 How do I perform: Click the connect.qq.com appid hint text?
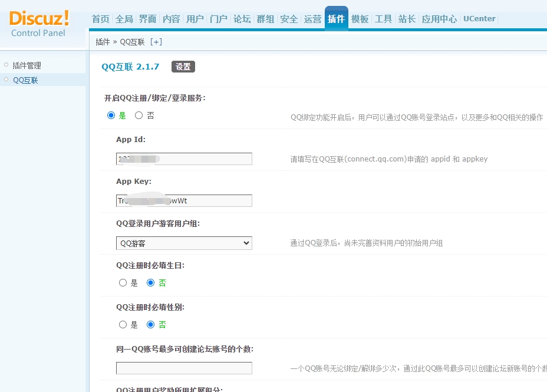(389, 159)
